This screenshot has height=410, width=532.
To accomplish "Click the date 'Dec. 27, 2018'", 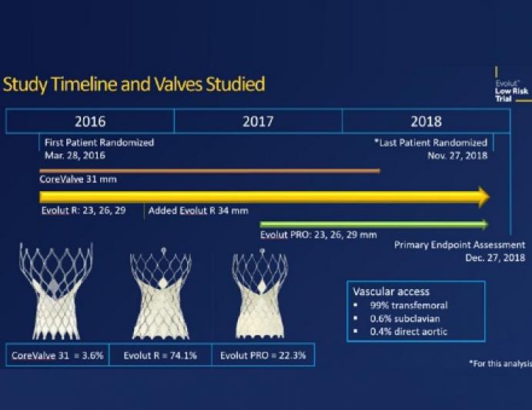I will pyautogui.click(x=495, y=258).
